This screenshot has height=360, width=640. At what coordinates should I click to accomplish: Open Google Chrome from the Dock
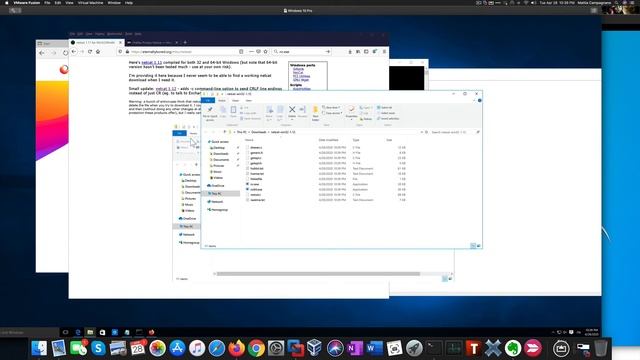pos(256,348)
